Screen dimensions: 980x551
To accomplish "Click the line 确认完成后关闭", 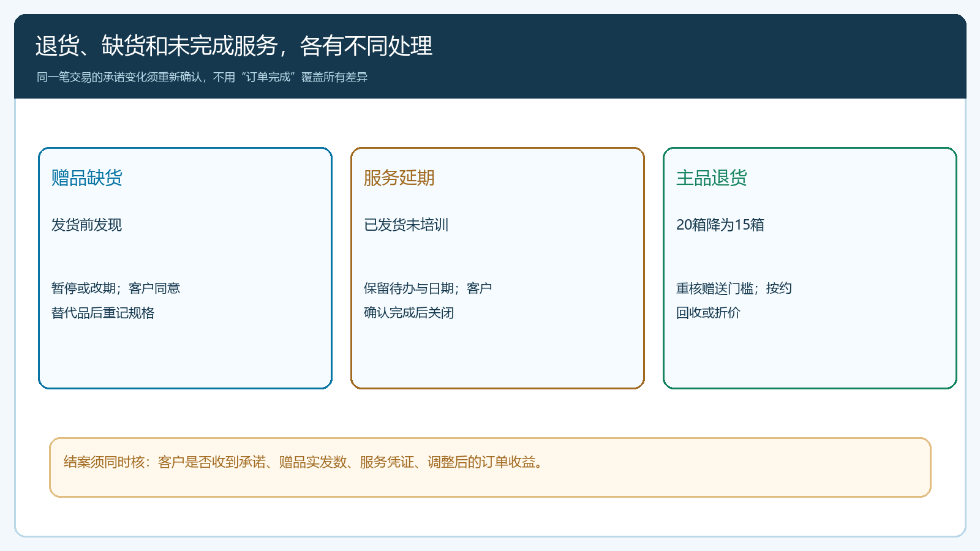I will pos(409,313).
